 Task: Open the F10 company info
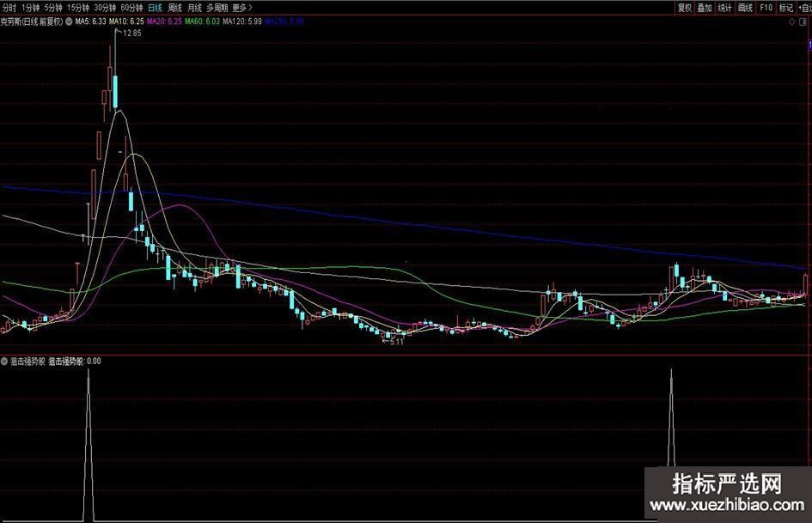click(x=766, y=8)
